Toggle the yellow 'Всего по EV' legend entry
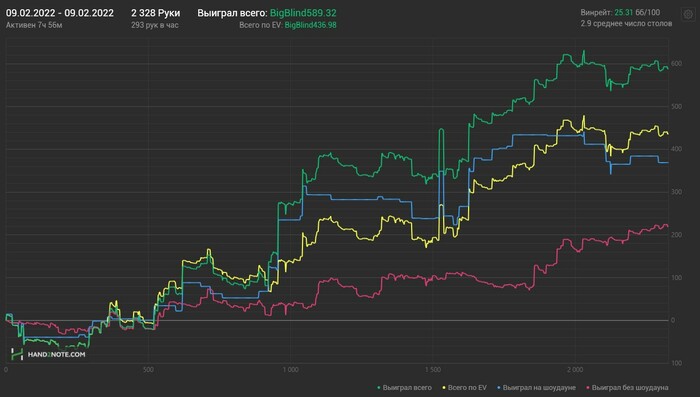The image size is (700, 397). pyautogui.click(x=464, y=388)
